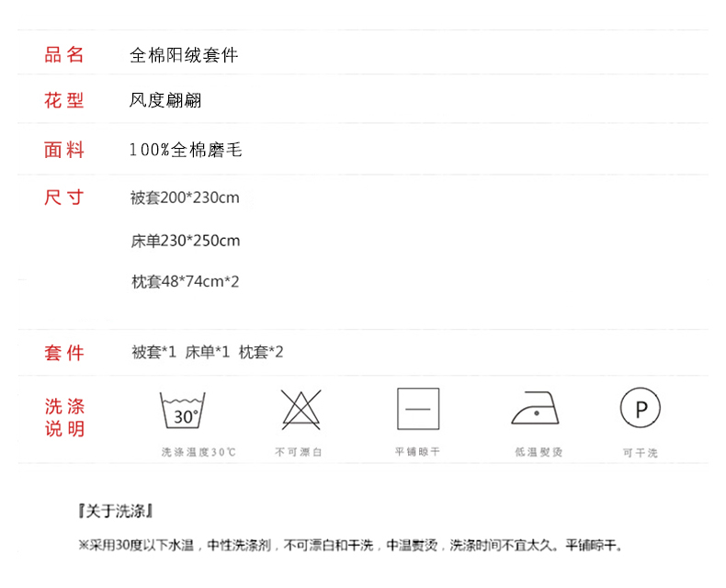Click the flat dry square icon

[x=418, y=409]
